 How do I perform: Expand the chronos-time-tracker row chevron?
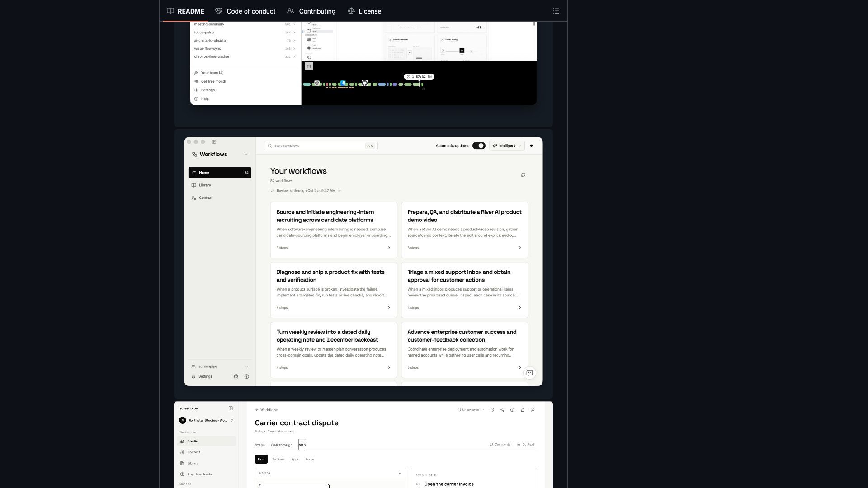[294, 57]
